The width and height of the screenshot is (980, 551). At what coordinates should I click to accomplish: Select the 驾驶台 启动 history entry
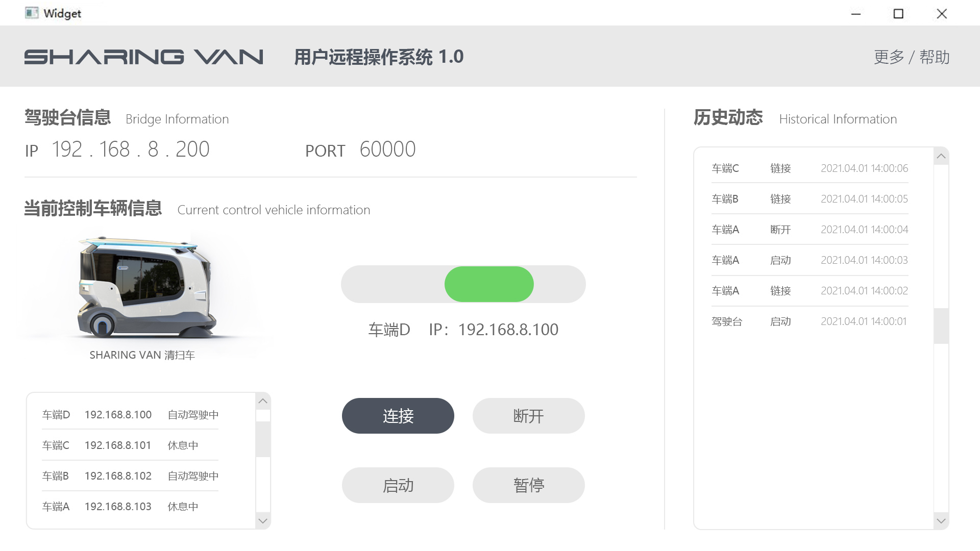[x=809, y=321]
